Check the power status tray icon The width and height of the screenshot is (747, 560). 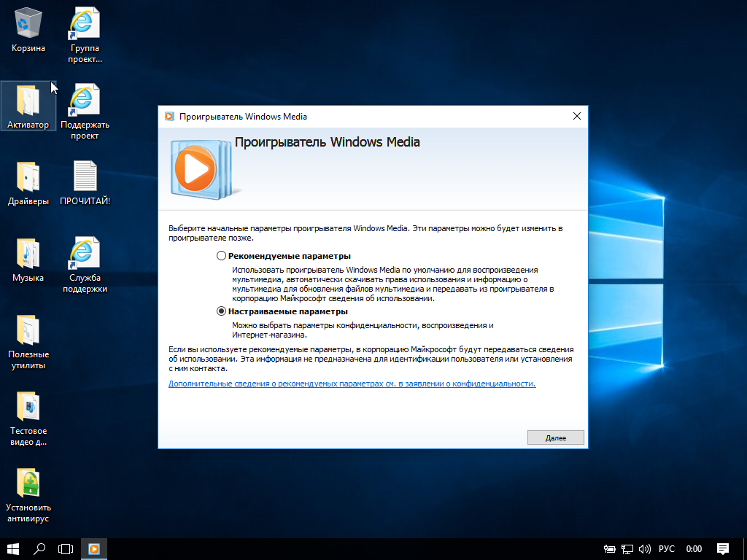(x=609, y=549)
